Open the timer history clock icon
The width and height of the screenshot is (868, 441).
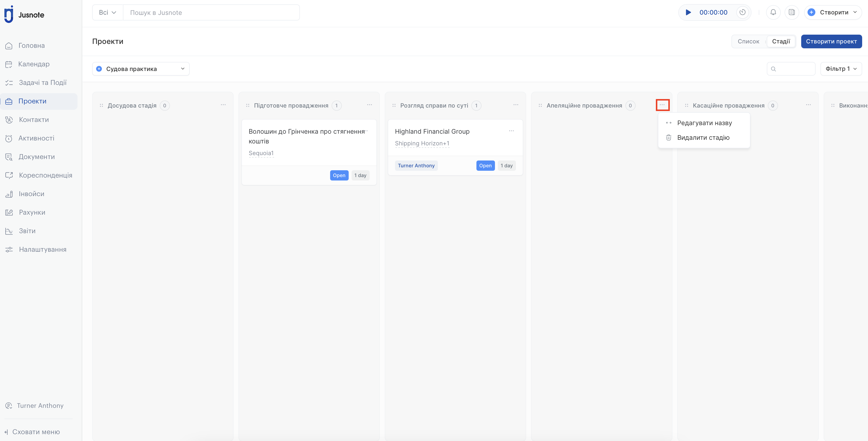pyautogui.click(x=742, y=12)
